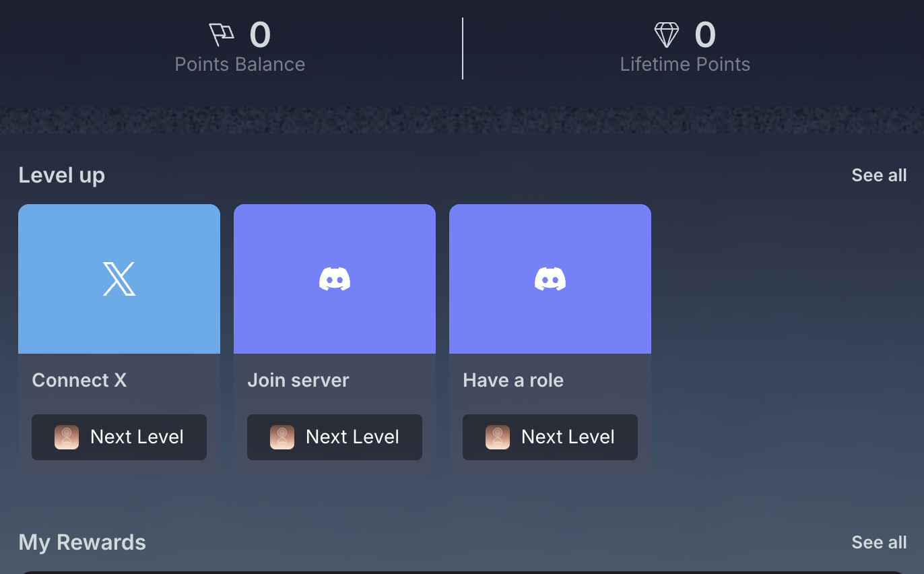924x574 pixels.
Task: Click the My Rewards section heading
Action: (x=82, y=542)
